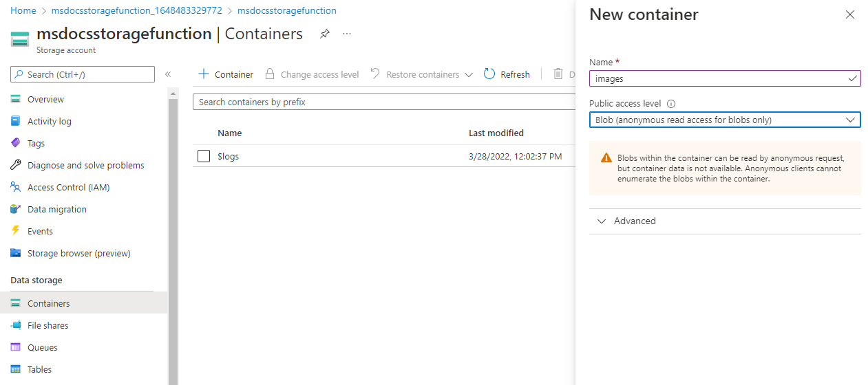Open the Public access level dropdown

point(725,120)
